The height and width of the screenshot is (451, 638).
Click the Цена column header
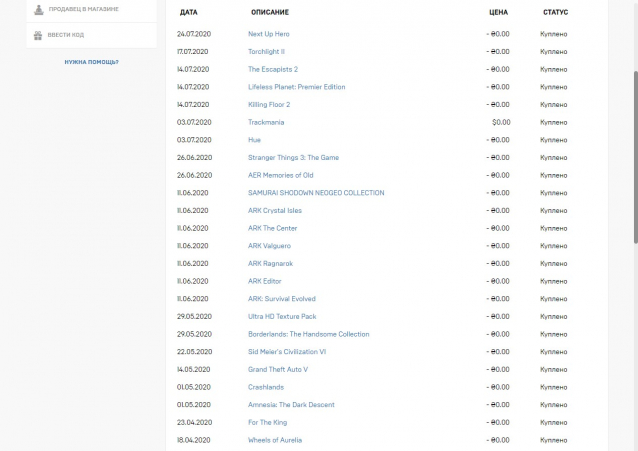point(498,12)
